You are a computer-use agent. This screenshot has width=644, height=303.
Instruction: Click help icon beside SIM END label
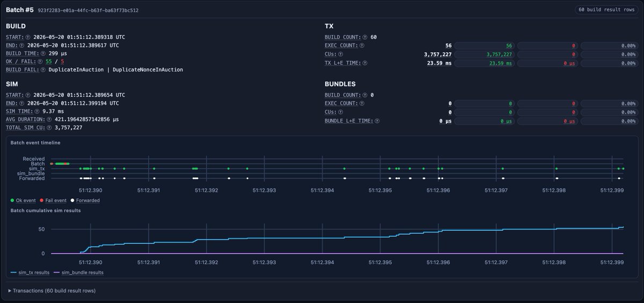tap(23, 103)
